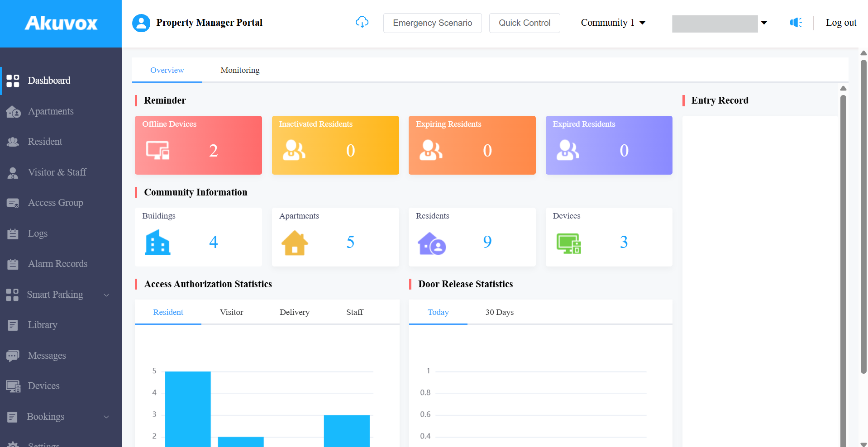Click the cloud download icon in header
The width and height of the screenshot is (868, 447).
(x=362, y=22)
